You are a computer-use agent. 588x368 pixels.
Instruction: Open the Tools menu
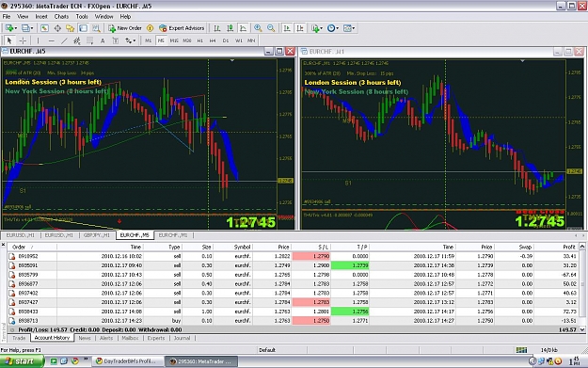[x=82, y=17]
